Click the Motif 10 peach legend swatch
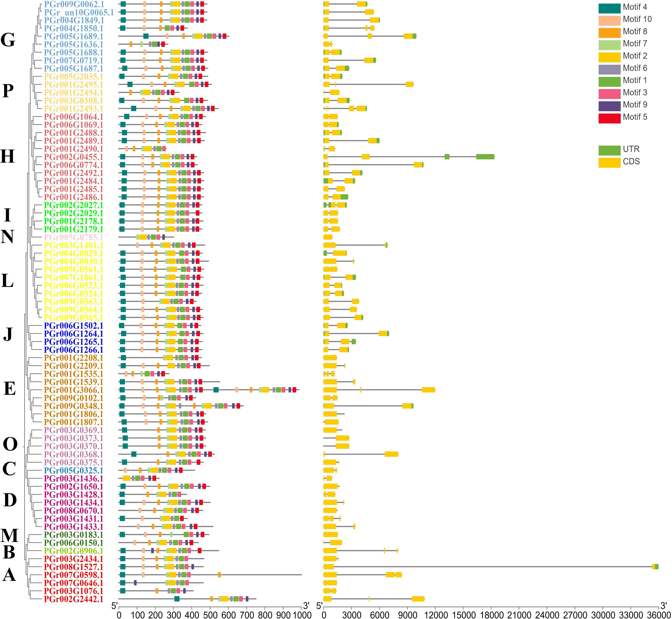Image resolution: width=672 pixels, height=619 pixels. coord(609,20)
